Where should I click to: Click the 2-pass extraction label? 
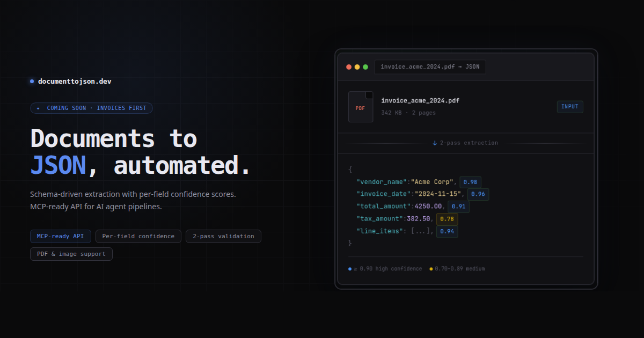tap(469, 143)
